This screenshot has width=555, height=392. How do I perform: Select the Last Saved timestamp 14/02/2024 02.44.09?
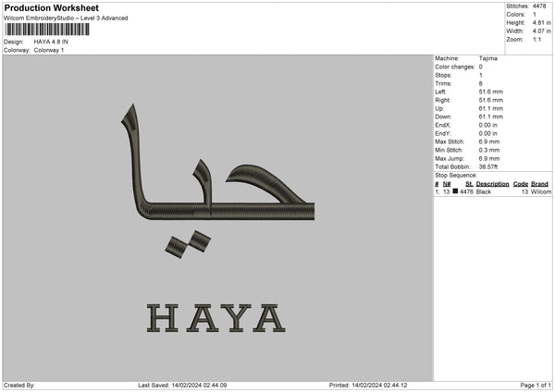coord(199,386)
